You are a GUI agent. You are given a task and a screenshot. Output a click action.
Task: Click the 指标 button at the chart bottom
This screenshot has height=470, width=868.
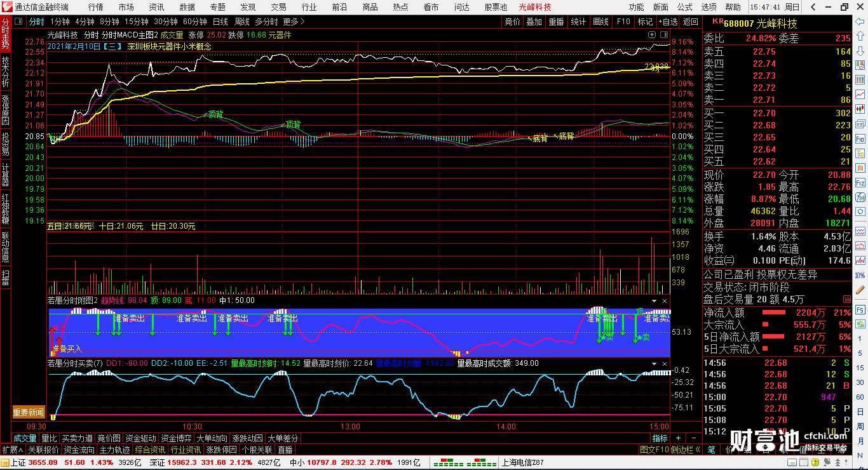(x=660, y=438)
